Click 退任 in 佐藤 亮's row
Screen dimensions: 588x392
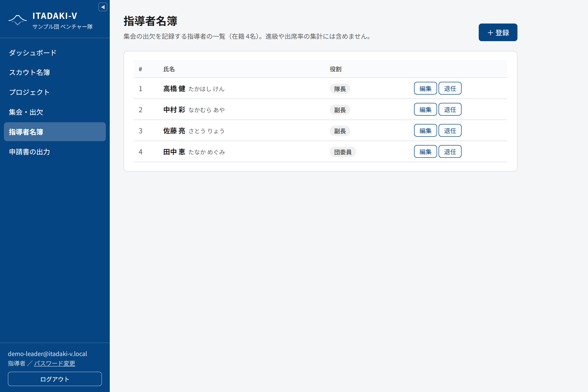tap(450, 131)
